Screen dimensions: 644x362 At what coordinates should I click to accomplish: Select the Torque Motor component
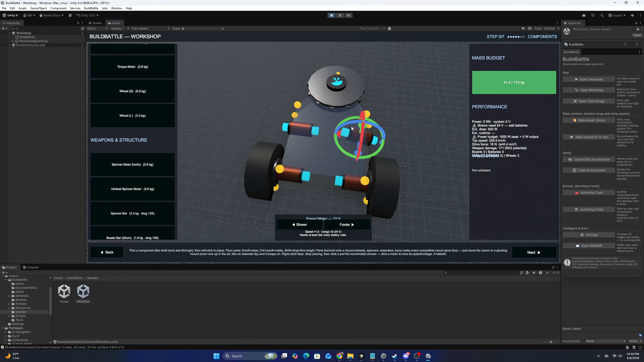click(x=133, y=67)
